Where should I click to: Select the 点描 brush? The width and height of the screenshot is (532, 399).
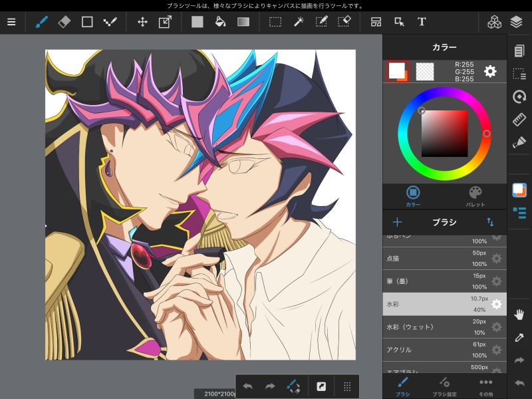tap(444, 259)
